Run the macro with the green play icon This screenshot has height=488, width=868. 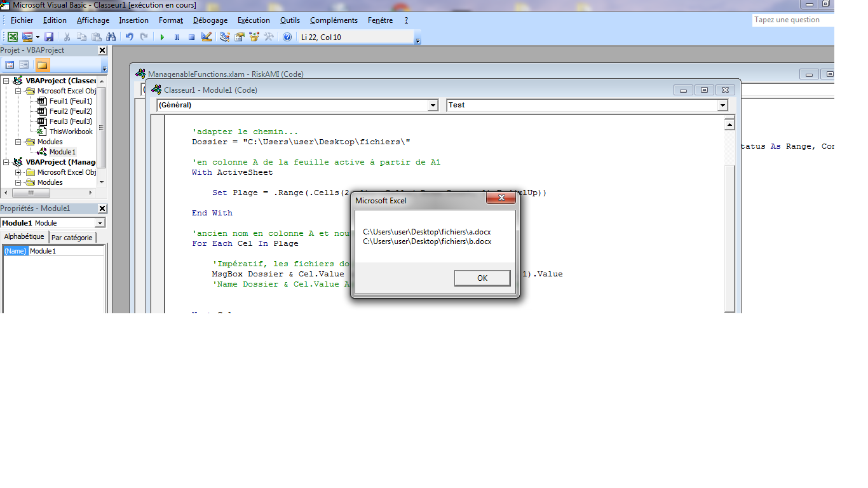click(162, 37)
